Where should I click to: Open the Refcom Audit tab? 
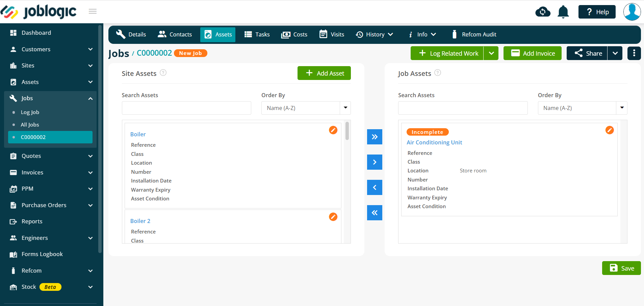point(474,34)
